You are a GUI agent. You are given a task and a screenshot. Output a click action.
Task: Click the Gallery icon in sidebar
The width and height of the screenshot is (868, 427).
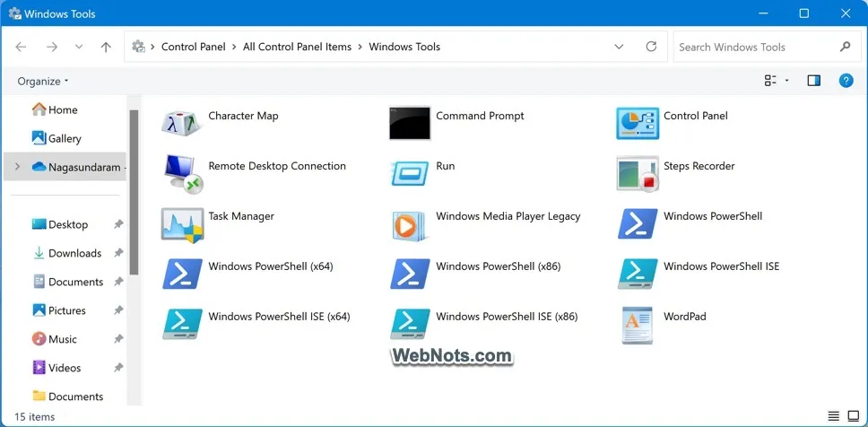39,138
